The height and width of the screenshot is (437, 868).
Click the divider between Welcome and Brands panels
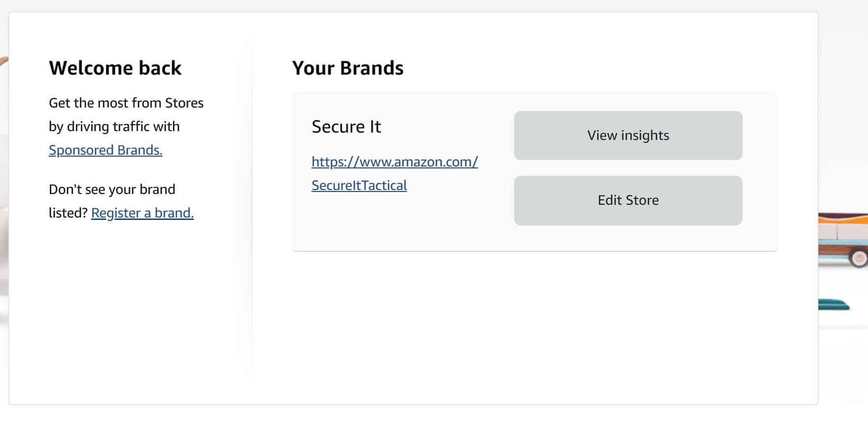pos(252,211)
